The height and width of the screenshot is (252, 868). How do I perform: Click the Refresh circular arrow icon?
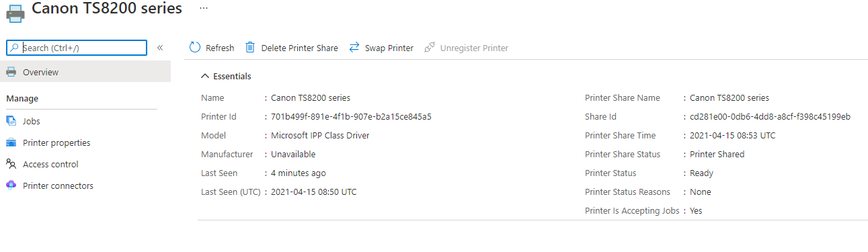pyautogui.click(x=195, y=48)
